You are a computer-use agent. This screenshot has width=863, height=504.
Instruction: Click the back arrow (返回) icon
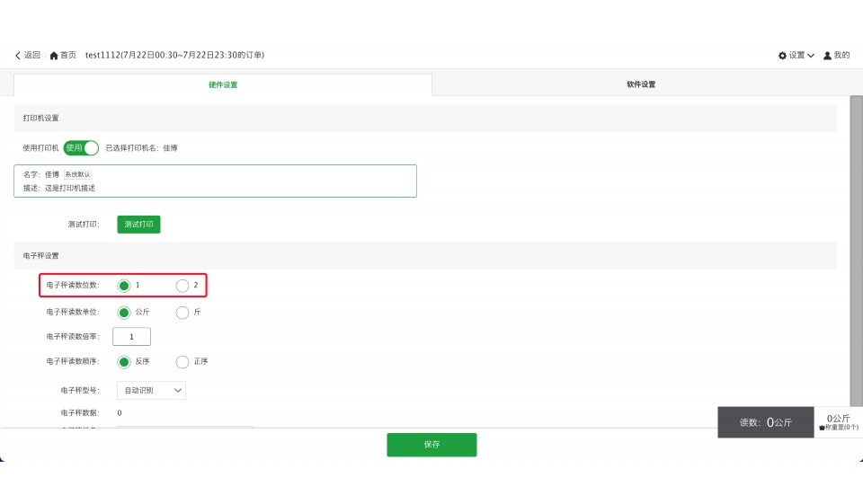point(18,56)
